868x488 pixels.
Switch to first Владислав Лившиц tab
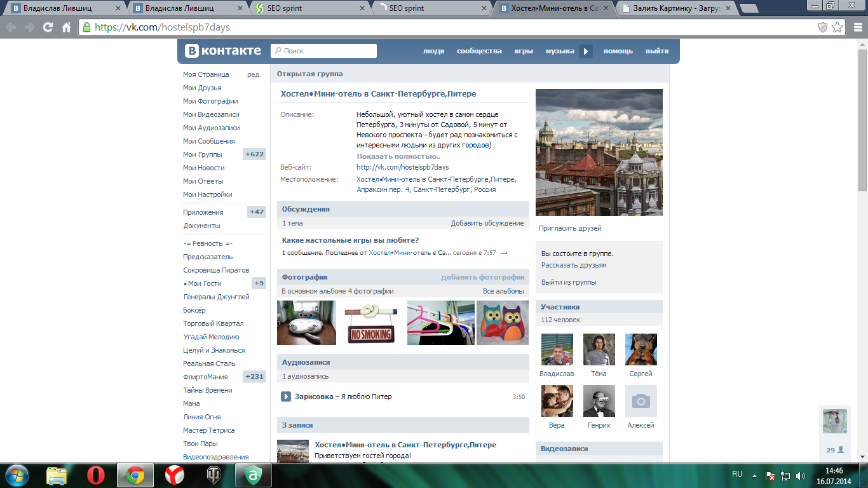coord(66,8)
